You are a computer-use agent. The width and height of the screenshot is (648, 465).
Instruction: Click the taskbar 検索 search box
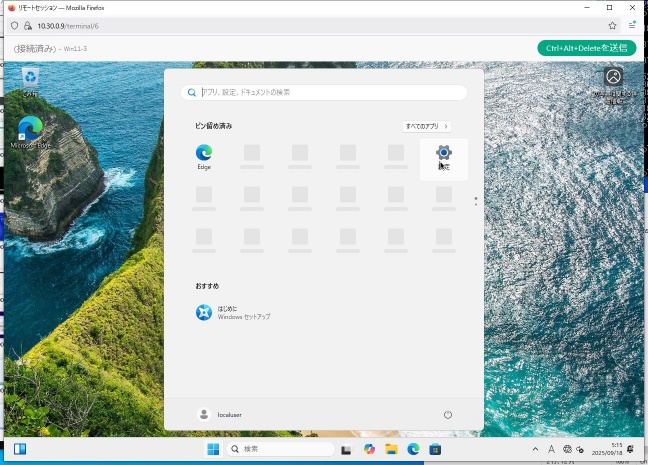click(280, 449)
